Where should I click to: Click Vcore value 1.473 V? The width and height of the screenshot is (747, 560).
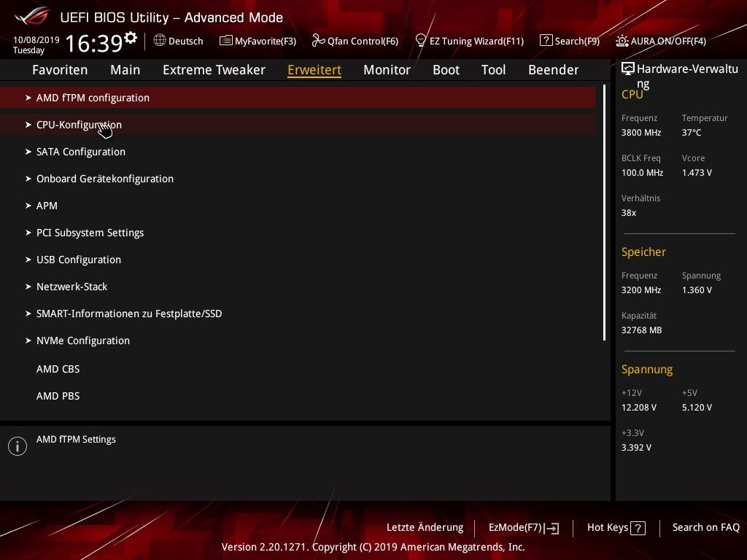coord(697,173)
